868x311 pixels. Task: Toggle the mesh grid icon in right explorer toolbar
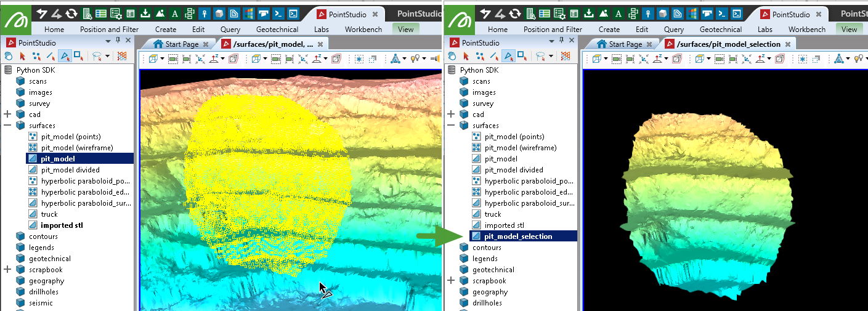[x=566, y=56]
